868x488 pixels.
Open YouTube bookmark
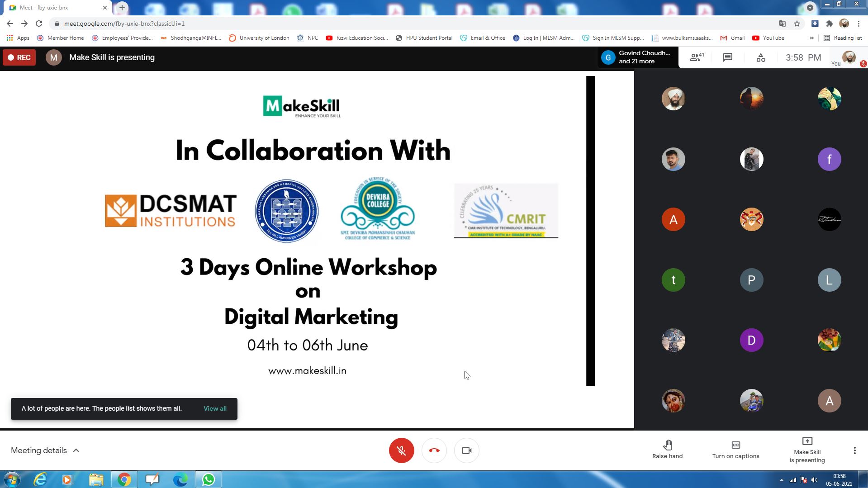pyautogui.click(x=768, y=38)
